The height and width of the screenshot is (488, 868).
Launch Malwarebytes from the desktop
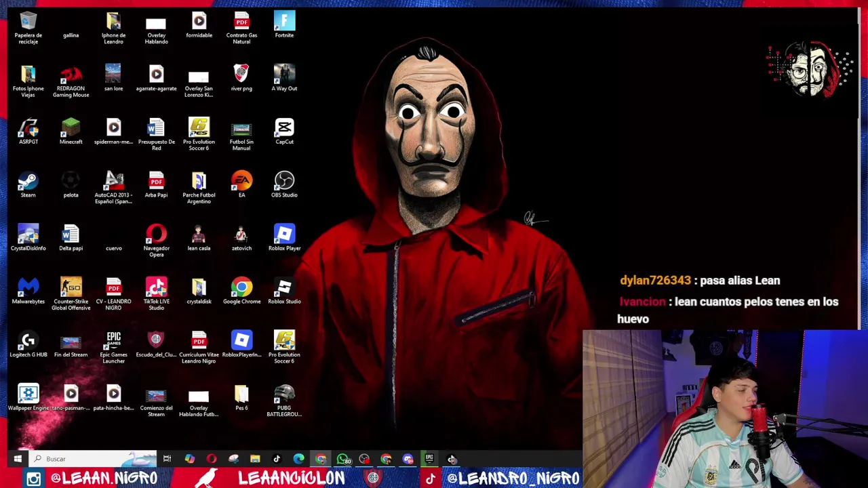28,290
